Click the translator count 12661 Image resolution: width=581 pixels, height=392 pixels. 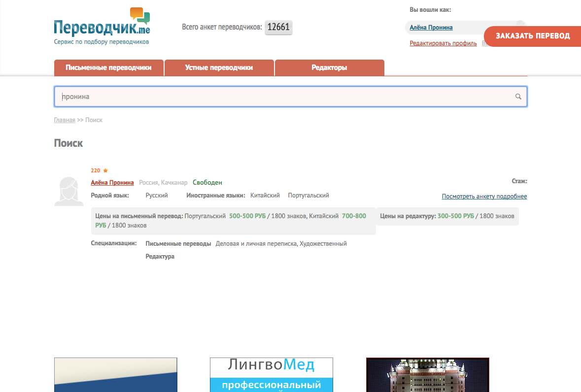click(x=278, y=27)
